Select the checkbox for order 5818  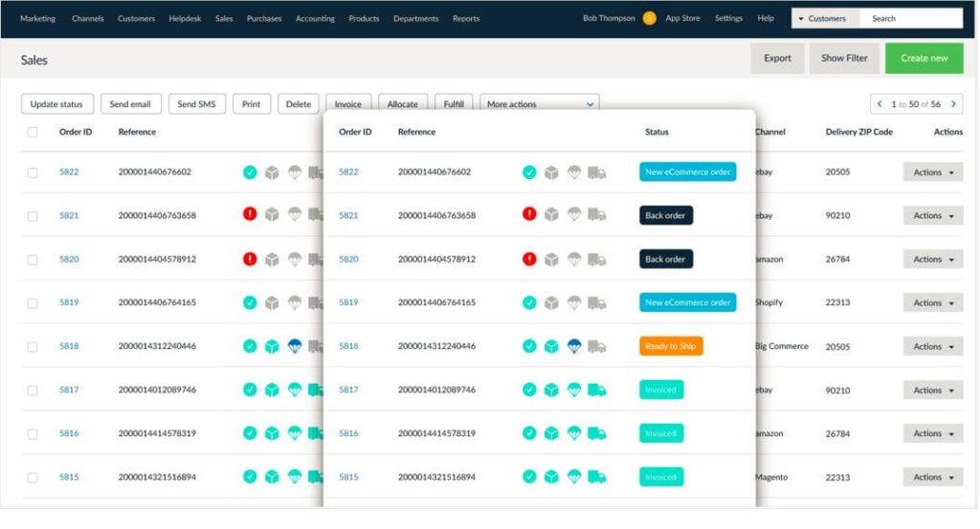tap(33, 346)
